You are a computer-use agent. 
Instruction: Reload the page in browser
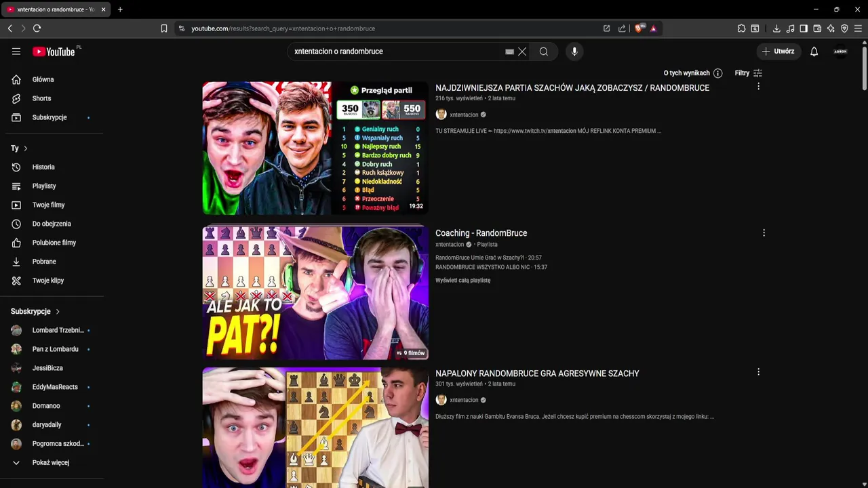pos(37,28)
